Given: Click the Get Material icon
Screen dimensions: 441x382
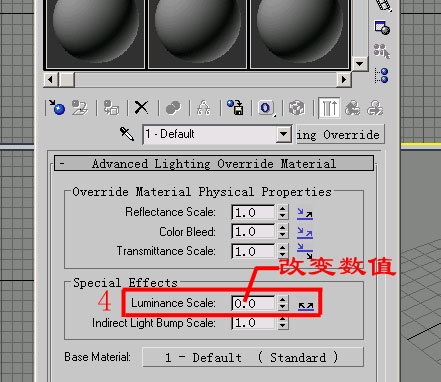Looking at the screenshot, I should (57, 108).
